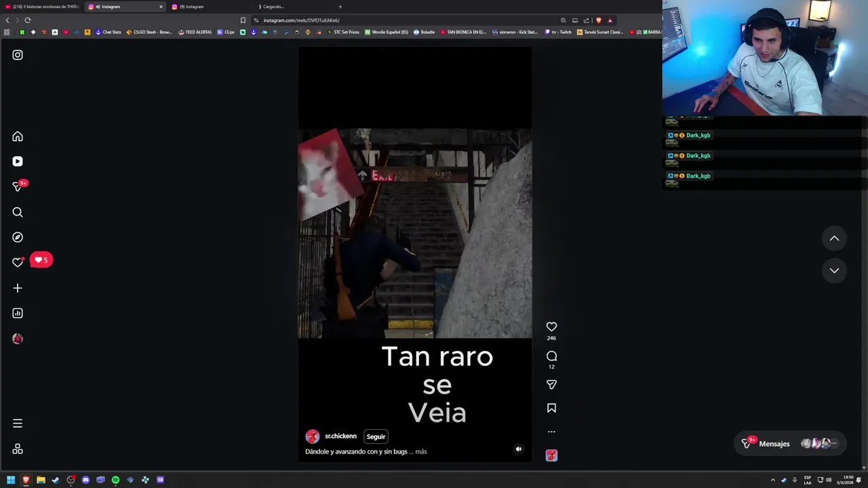Screen dimensions: 868x488
Task: Like the reel with the heart icon
Action: click(551, 327)
